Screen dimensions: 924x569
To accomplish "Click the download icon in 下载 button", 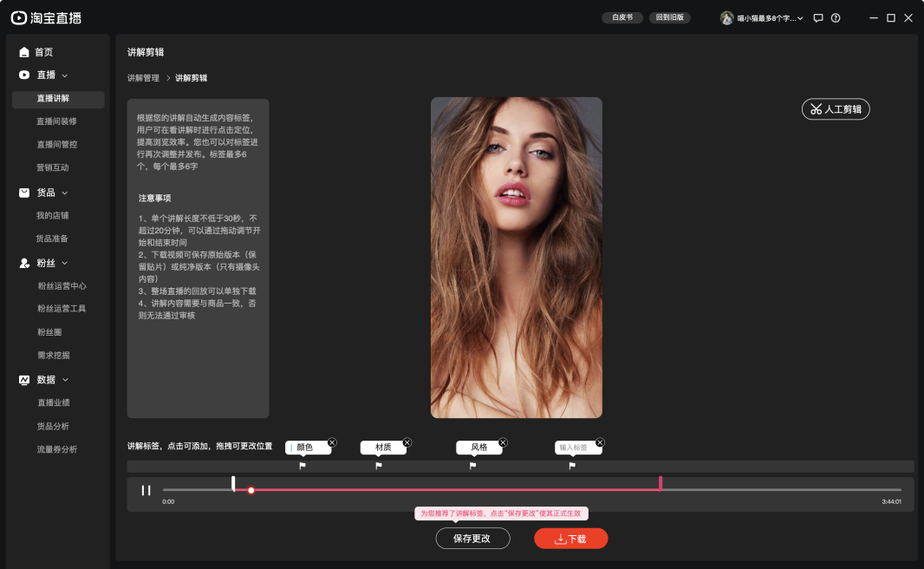I will coord(561,539).
